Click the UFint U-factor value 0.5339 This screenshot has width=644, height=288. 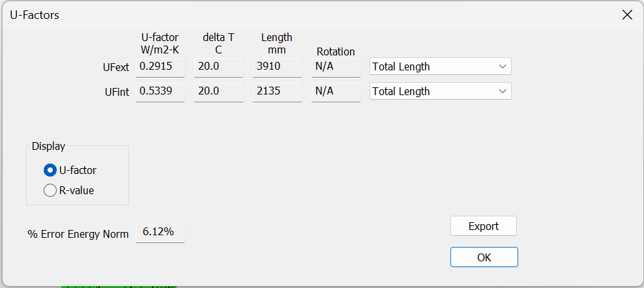click(x=160, y=92)
